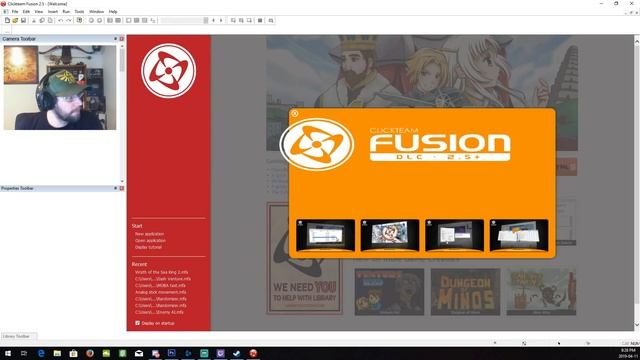Click the Save floppy disk toolbar icon

point(23,20)
